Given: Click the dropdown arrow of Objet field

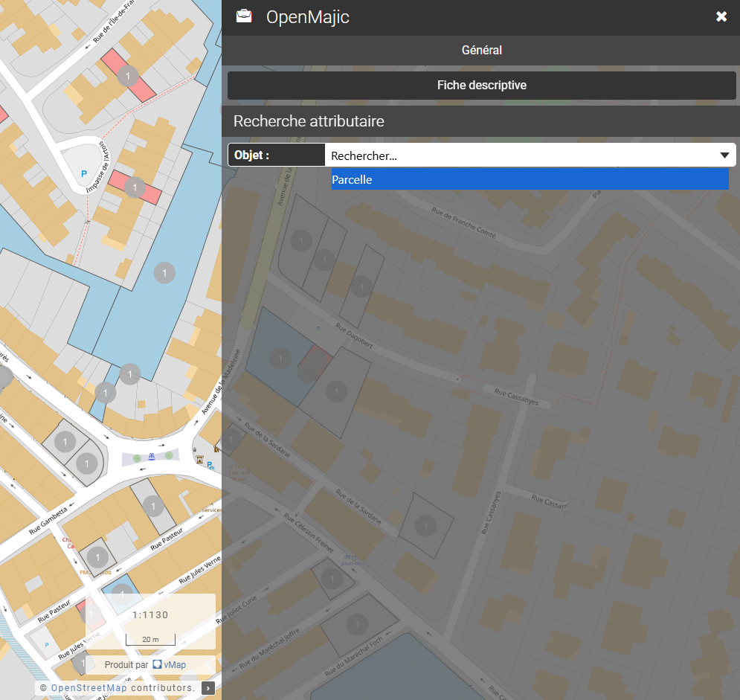Looking at the screenshot, I should (x=724, y=155).
